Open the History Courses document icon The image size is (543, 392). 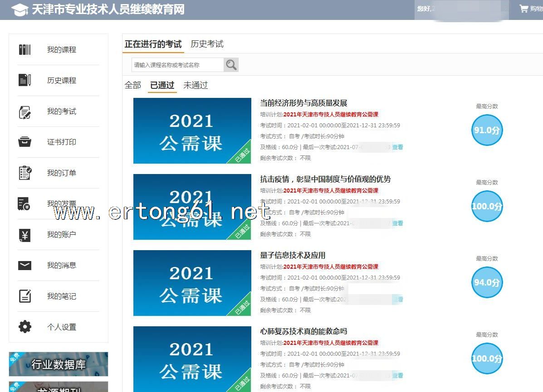click(x=25, y=81)
